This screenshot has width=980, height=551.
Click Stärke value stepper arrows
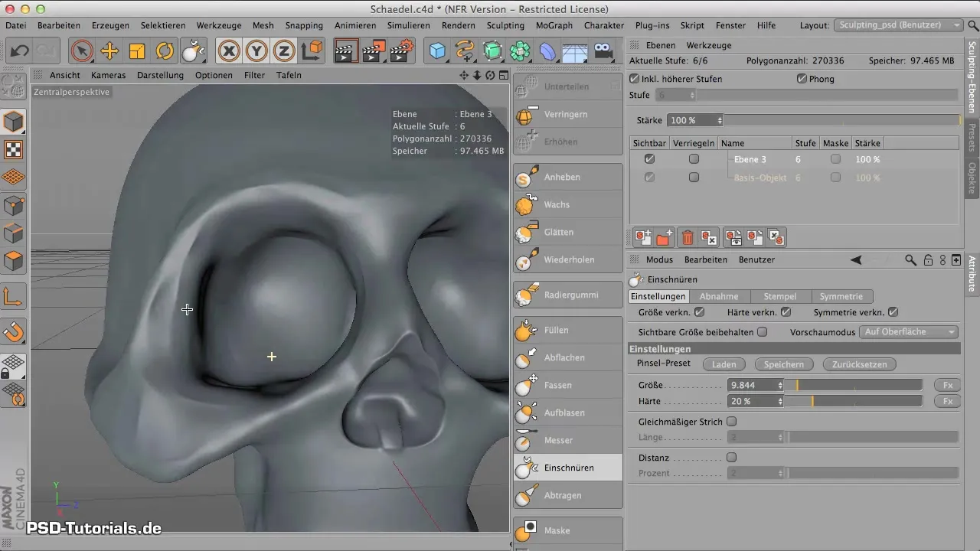point(719,121)
